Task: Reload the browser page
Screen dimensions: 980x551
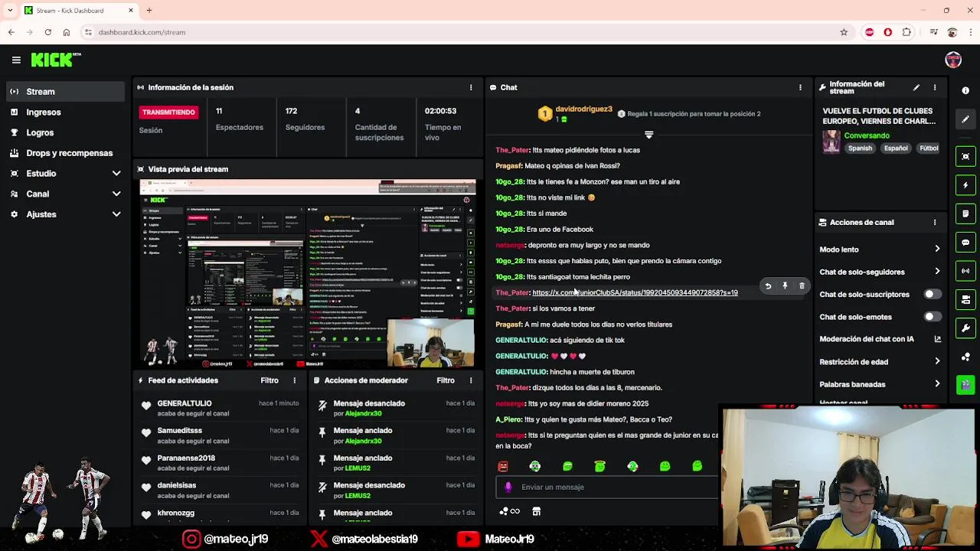Action: click(x=47, y=32)
